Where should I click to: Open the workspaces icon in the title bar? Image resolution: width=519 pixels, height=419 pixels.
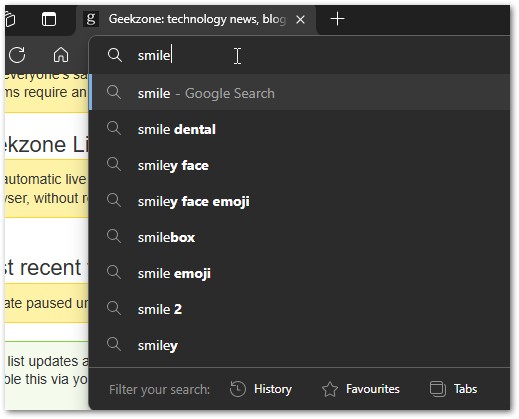pyautogui.click(x=10, y=19)
